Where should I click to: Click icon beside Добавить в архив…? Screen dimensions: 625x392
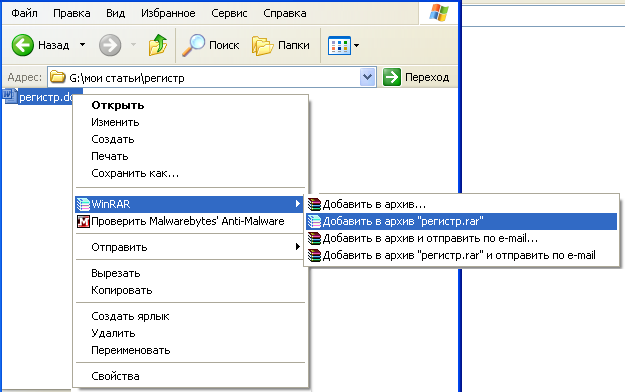click(314, 204)
